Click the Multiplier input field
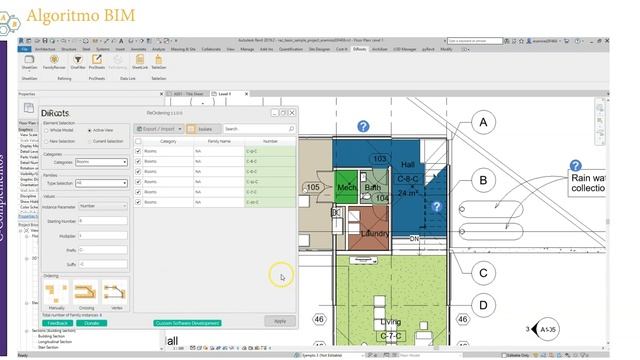The height and width of the screenshot is (360, 640). [x=103, y=236]
